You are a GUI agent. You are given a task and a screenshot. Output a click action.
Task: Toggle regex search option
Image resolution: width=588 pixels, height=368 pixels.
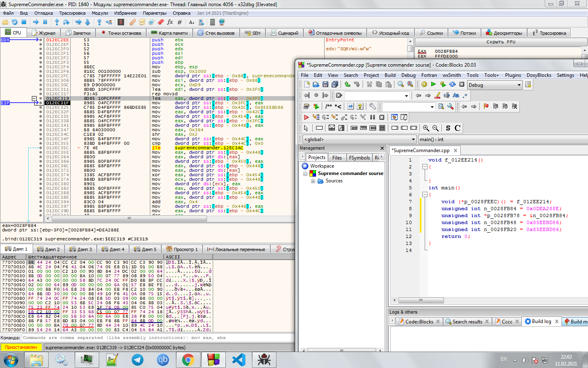coord(465,95)
